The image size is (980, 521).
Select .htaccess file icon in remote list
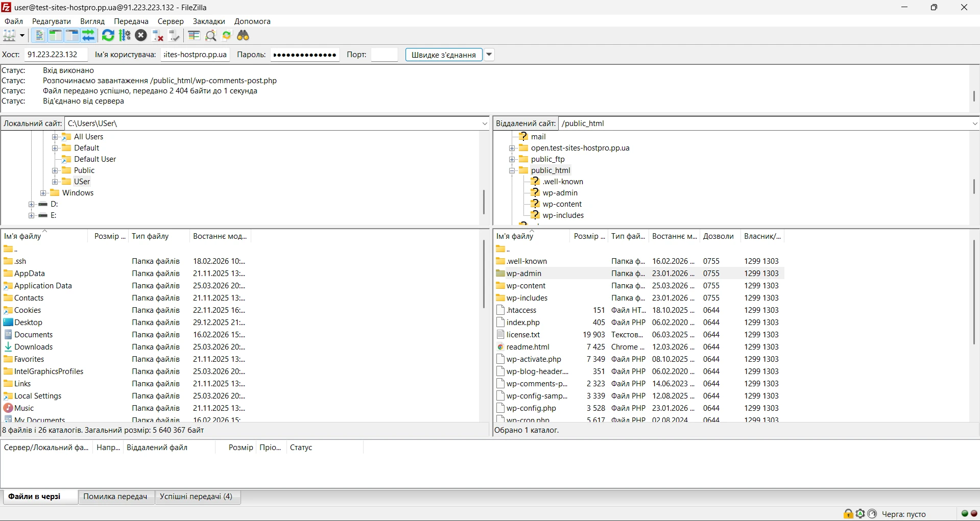point(500,310)
